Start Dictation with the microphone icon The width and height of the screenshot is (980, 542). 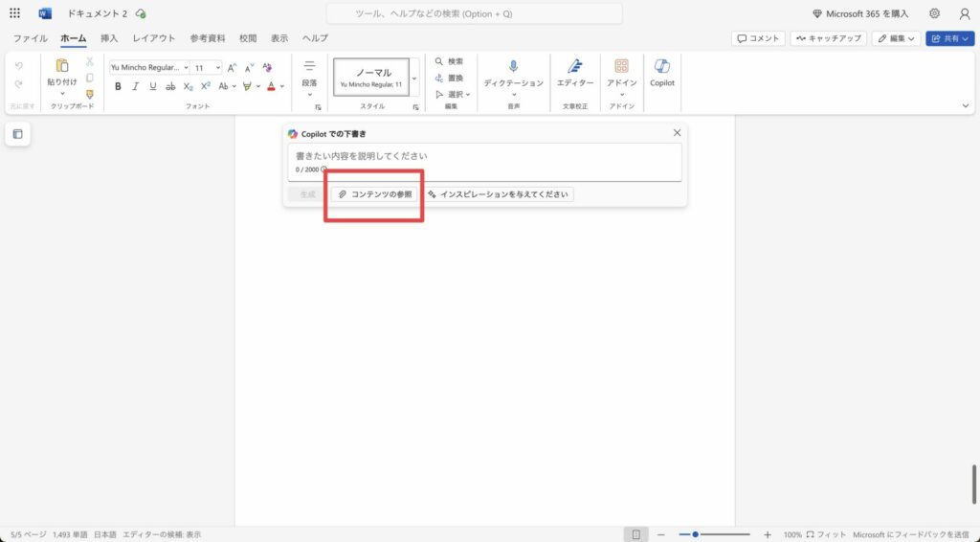(x=513, y=72)
